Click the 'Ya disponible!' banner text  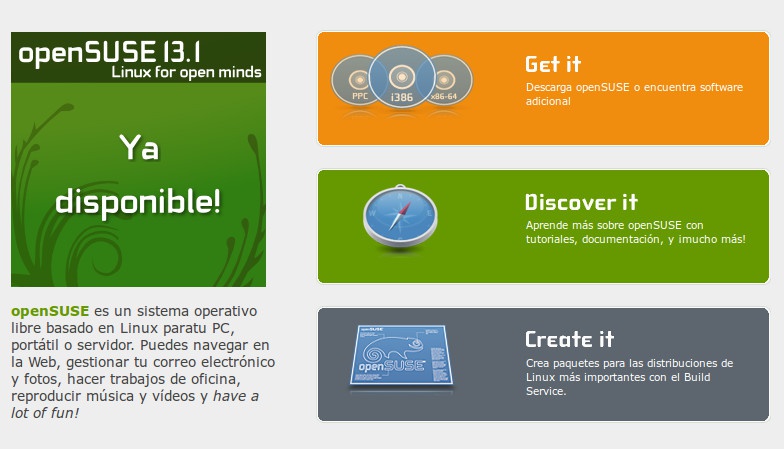pos(138,175)
